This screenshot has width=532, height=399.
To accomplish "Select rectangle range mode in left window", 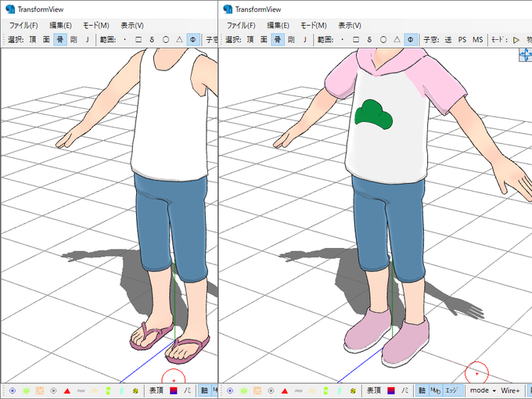I will [x=138, y=40].
